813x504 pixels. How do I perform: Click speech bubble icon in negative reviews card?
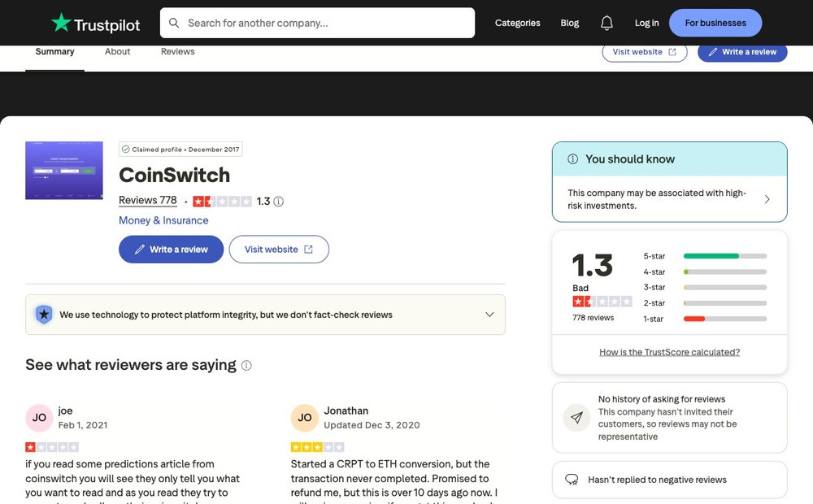click(x=572, y=480)
